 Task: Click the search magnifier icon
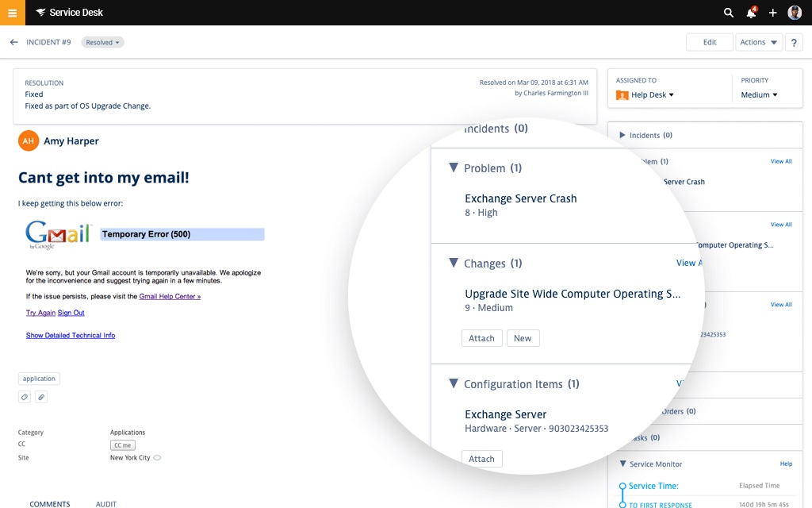point(729,13)
